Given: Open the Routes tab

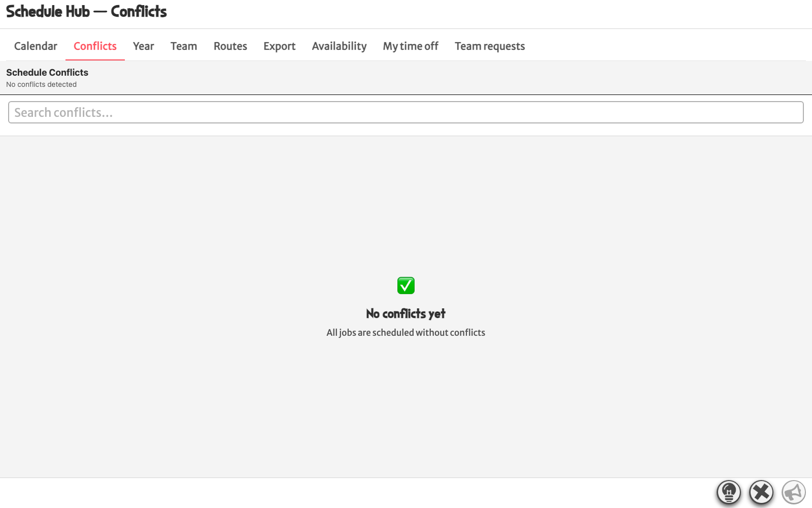Looking at the screenshot, I should click(230, 46).
